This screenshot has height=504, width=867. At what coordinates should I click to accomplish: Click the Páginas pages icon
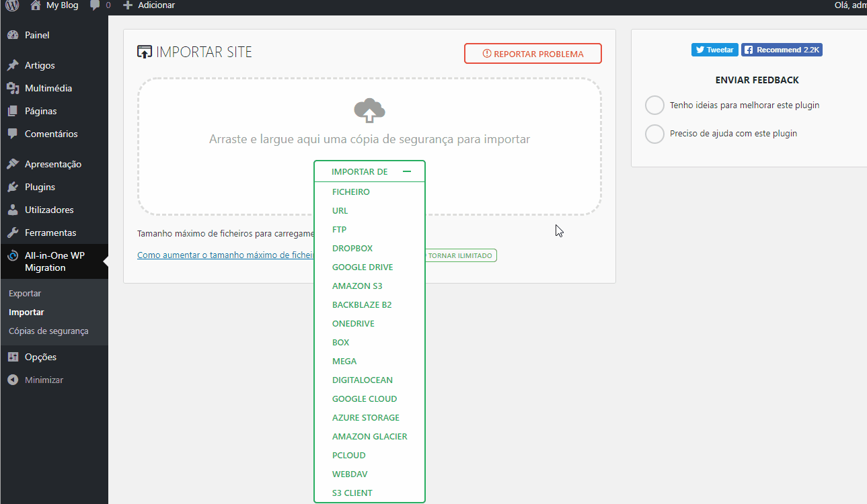(x=13, y=111)
